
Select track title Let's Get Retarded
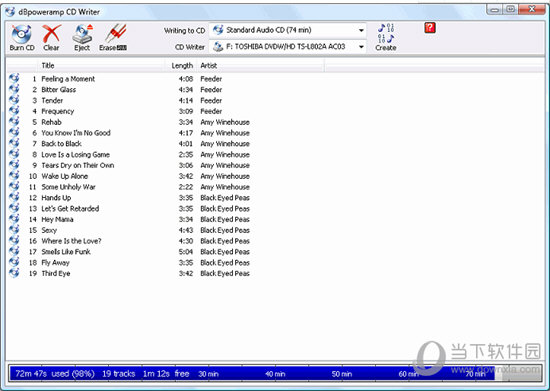70,209
